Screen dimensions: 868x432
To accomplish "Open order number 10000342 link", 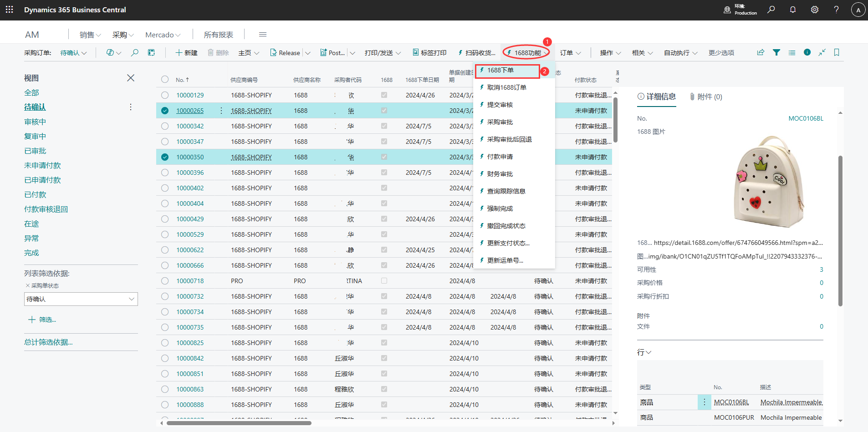I will point(190,126).
